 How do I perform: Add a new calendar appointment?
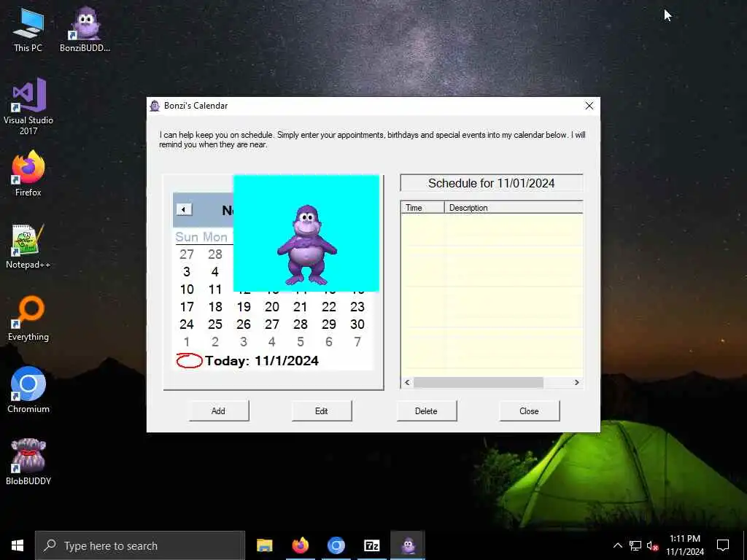coord(219,411)
